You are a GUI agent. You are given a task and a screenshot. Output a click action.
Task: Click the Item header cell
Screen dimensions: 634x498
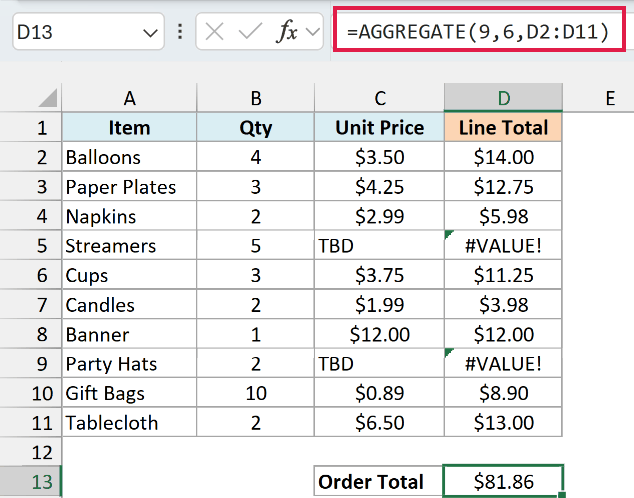pos(129,127)
